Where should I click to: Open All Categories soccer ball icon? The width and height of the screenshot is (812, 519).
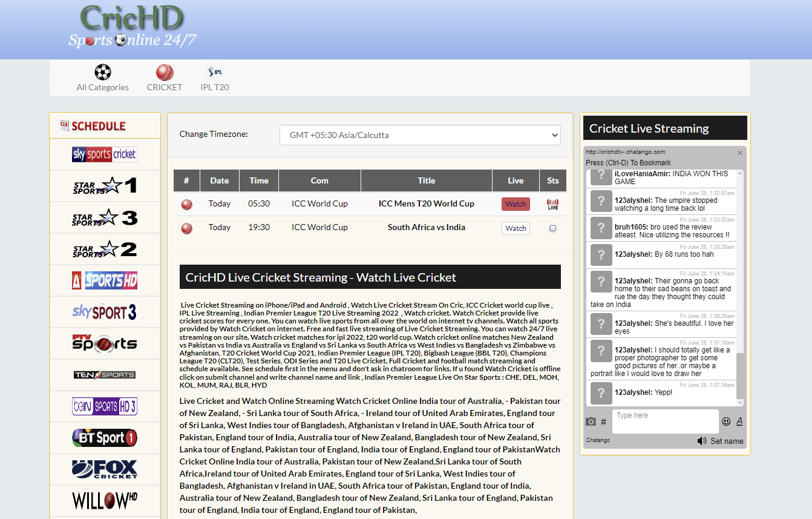103,73
